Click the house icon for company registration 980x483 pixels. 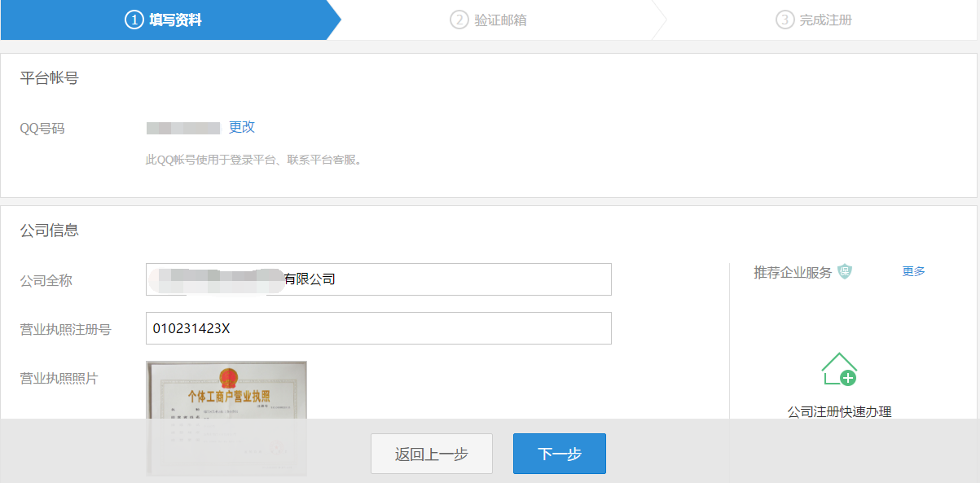coord(839,369)
